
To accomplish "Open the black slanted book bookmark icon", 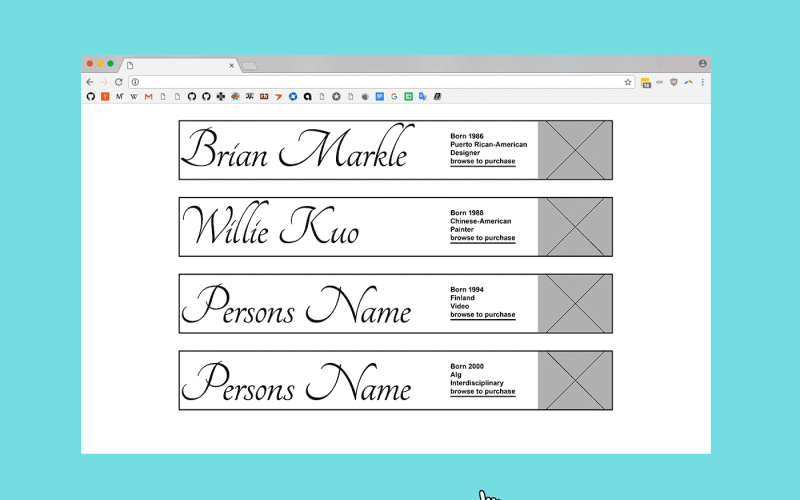I will (x=437, y=96).
